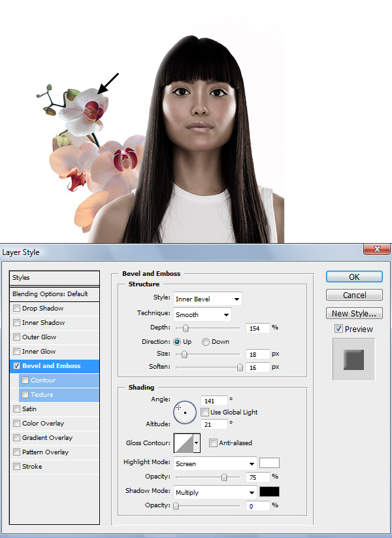Enable the Pattern Overlay checkbox
This screenshot has width=392, height=538.
[x=16, y=452]
